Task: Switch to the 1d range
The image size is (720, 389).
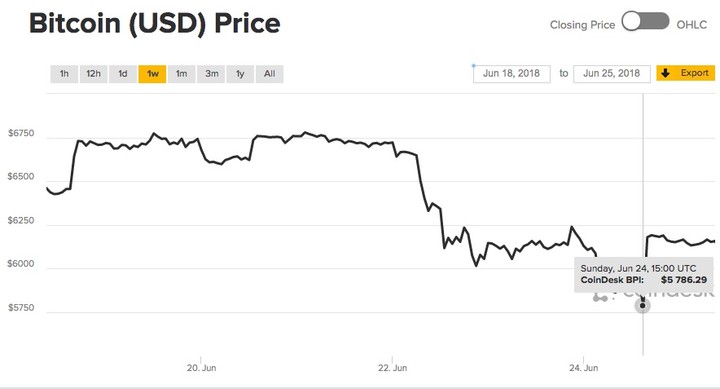Action: coord(123,74)
